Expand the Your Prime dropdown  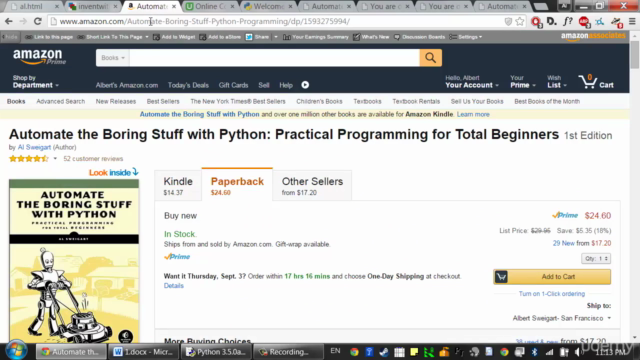click(522, 82)
